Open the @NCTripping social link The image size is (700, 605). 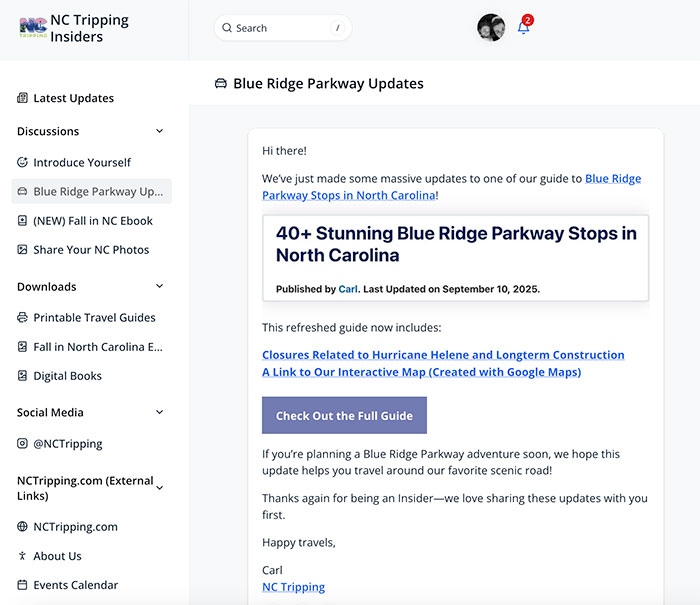[68, 443]
